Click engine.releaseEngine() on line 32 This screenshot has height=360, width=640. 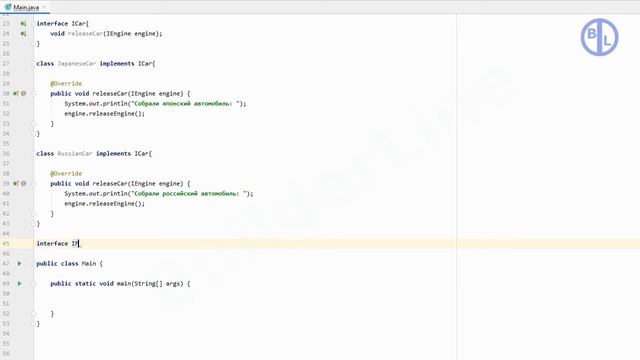[x=104, y=114]
